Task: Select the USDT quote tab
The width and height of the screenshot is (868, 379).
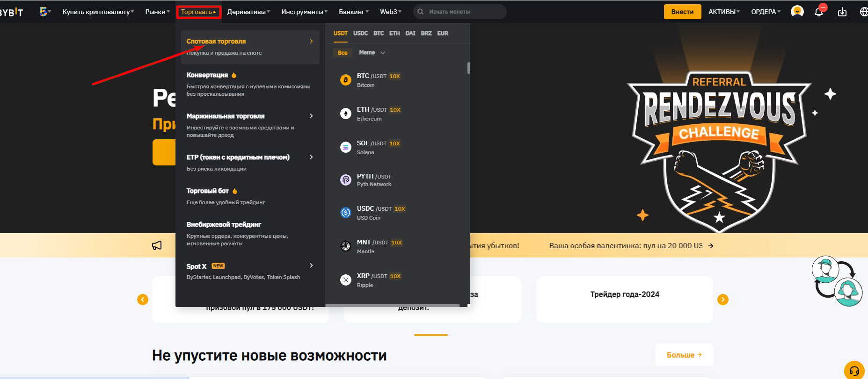Action: [341, 33]
